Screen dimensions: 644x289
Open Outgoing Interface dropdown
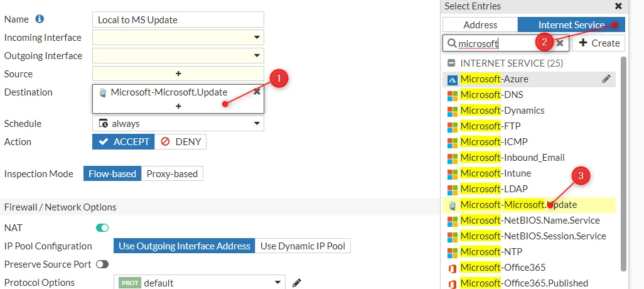pyautogui.click(x=178, y=55)
